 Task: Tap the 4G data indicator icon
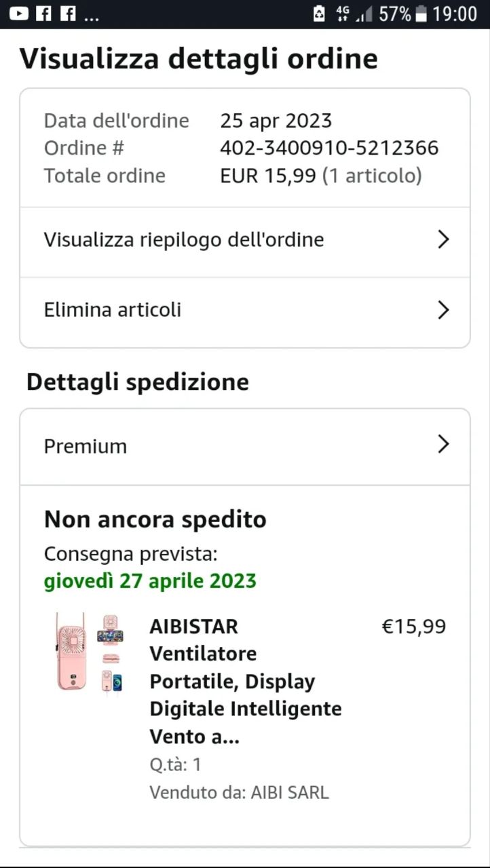[343, 14]
